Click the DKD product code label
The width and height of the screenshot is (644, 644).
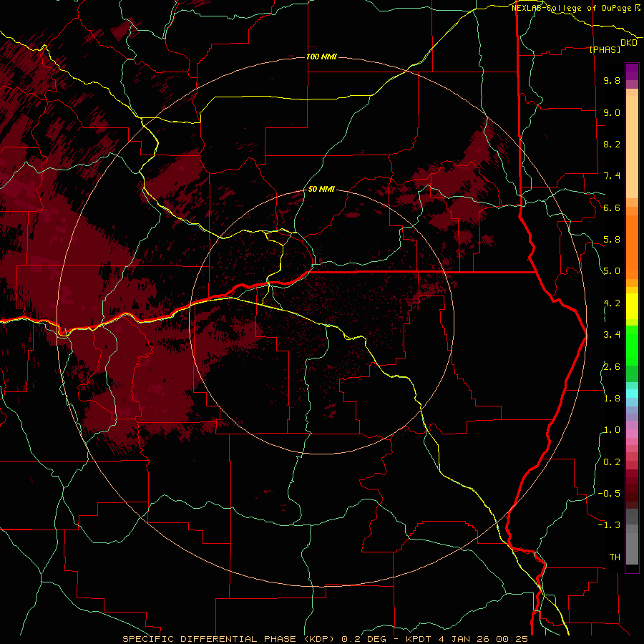pos(629,43)
